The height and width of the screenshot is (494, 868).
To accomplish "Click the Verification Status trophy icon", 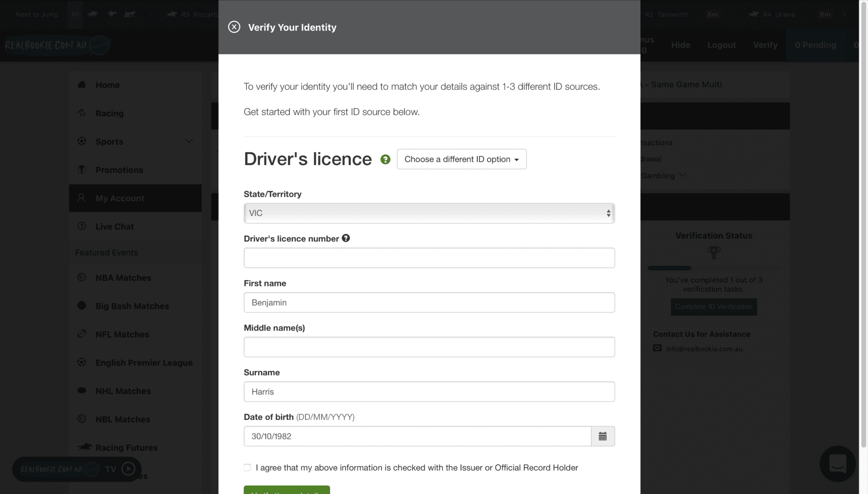I will point(714,253).
